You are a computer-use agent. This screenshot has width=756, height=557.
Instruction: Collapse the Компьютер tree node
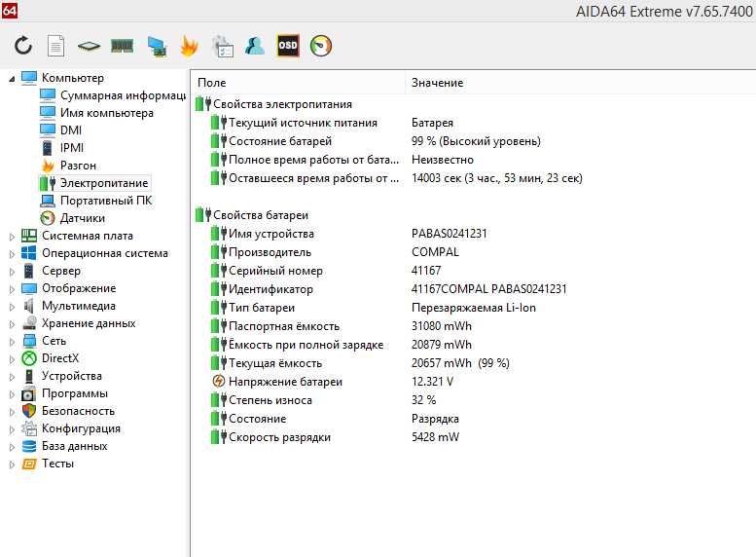pyautogui.click(x=12, y=78)
